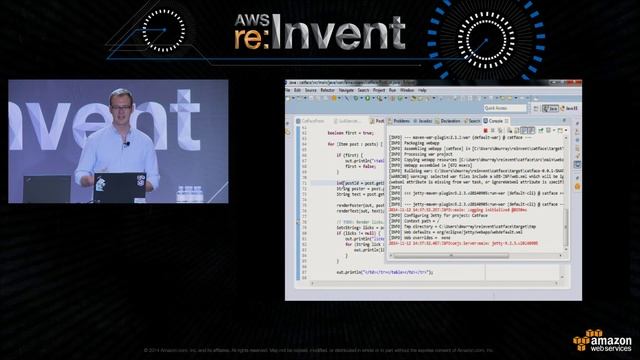The image size is (640, 360).
Task: Switch to the Java EE perspective
Action: click(x=569, y=108)
